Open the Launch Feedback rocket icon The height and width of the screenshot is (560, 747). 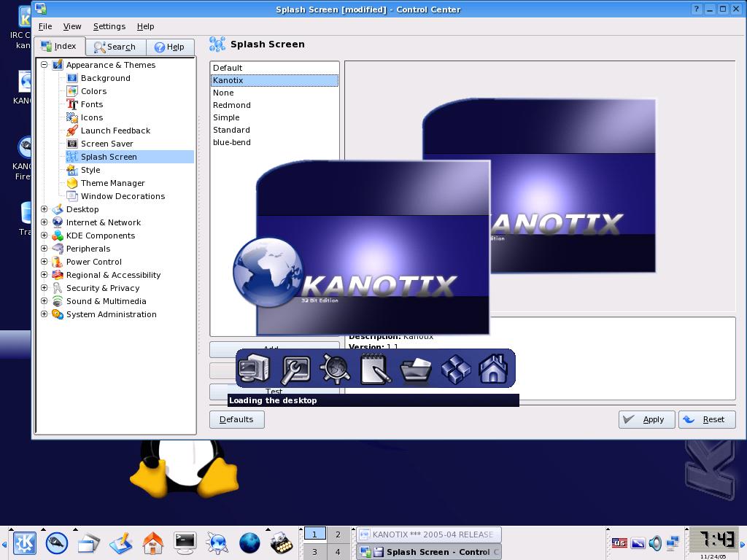coord(72,131)
